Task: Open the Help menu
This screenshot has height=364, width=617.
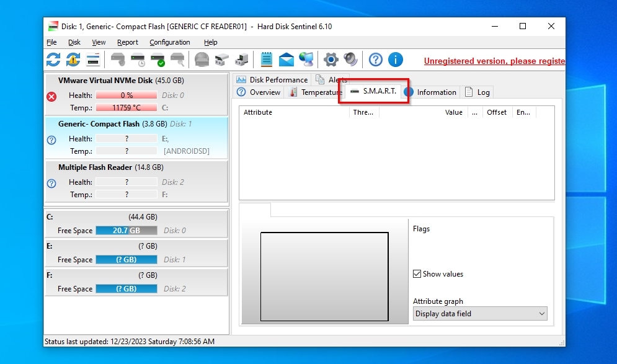Action: pyautogui.click(x=210, y=42)
